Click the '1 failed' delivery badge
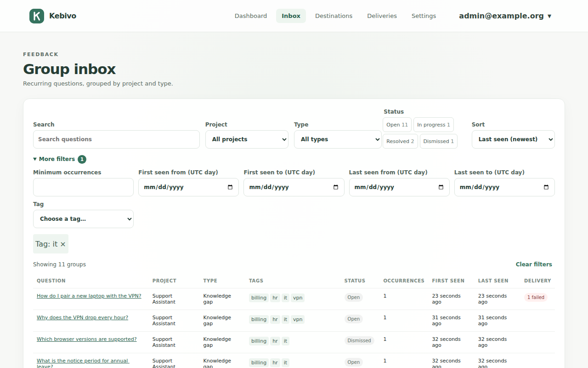588x368 pixels. click(x=536, y=298)
